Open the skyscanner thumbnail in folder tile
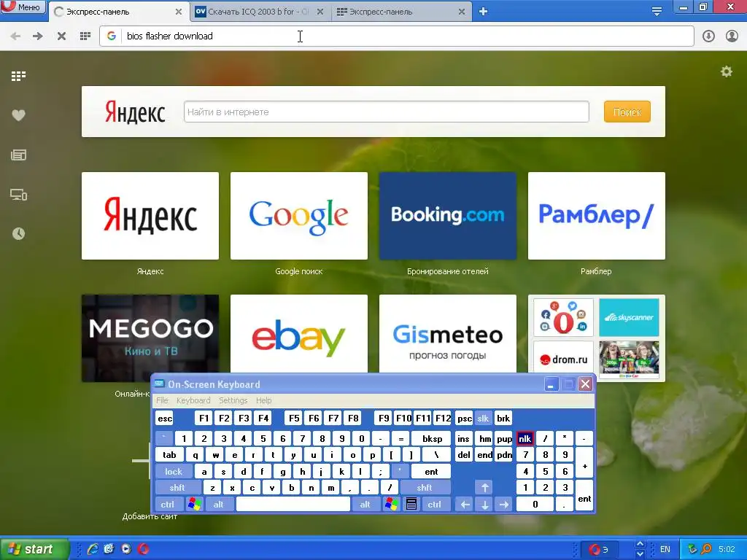 629,318
